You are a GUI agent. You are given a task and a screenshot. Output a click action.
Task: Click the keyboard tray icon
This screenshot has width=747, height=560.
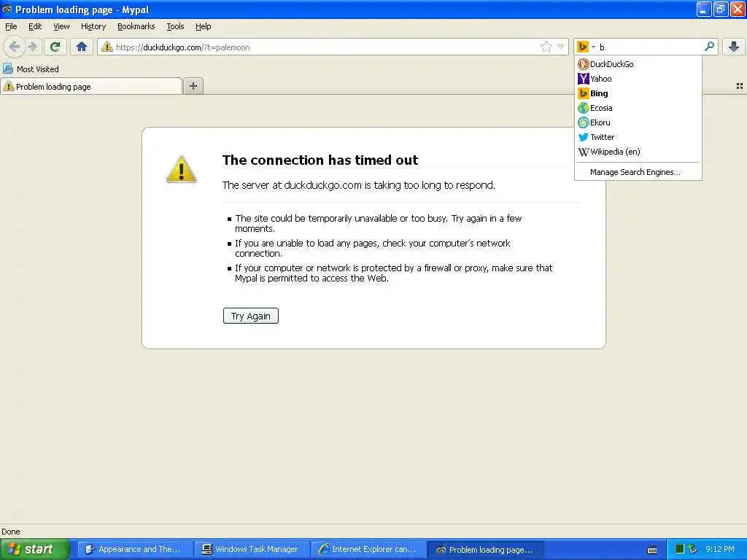click(x=652, y=550)
